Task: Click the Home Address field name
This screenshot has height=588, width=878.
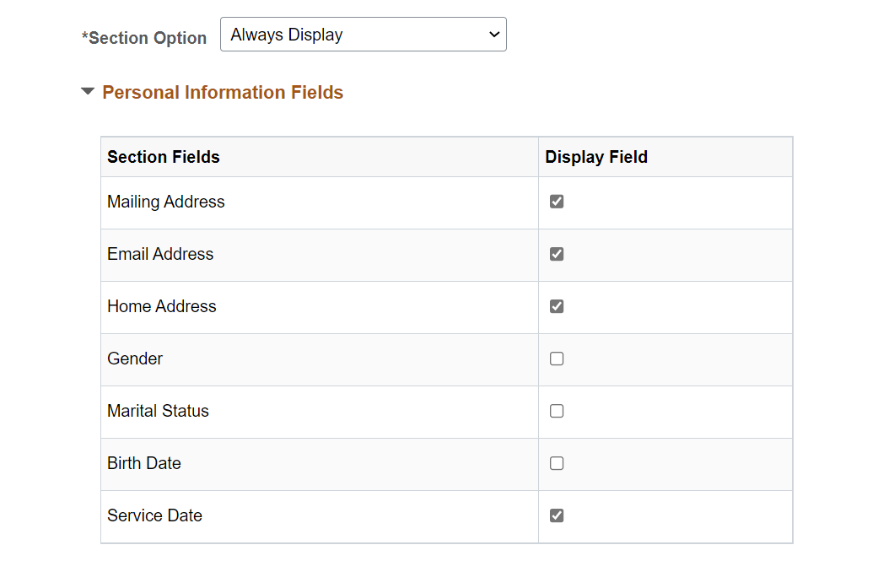Action: [162, 306]
